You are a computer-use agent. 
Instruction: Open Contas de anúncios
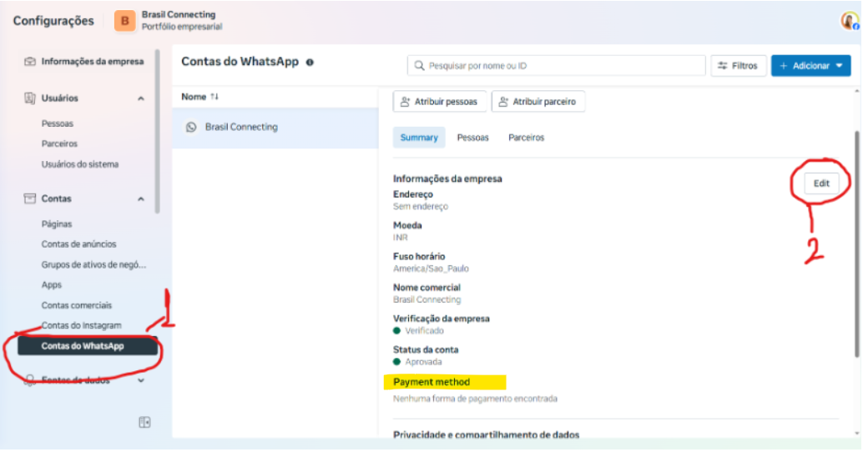tap(78, 244)
